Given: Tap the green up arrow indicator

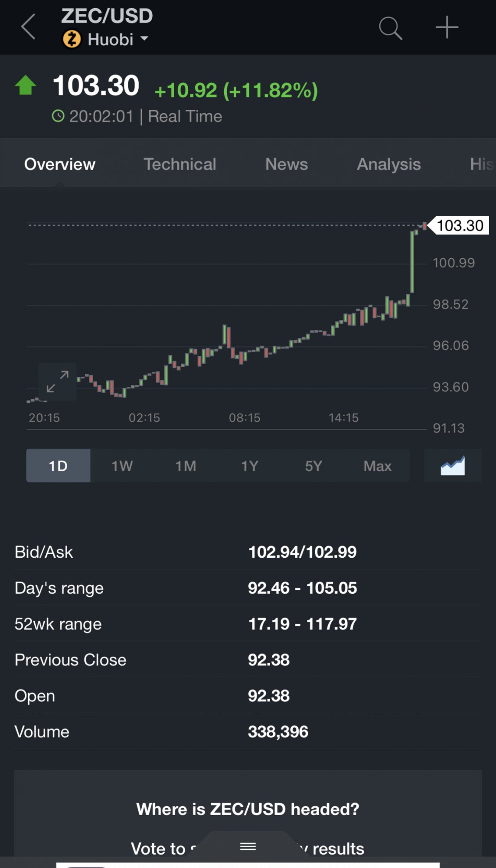Looking at the screenshot, I should 26,85.
